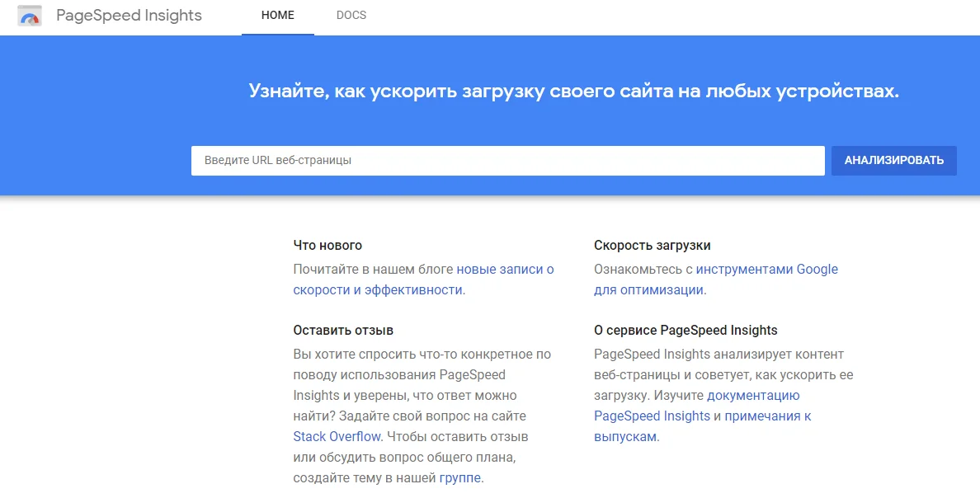This screenshot has width=980, height=498.
Task: Click the 'Оставить отзыв' heading
Action: pyautogui.click(x=343, y=330)
